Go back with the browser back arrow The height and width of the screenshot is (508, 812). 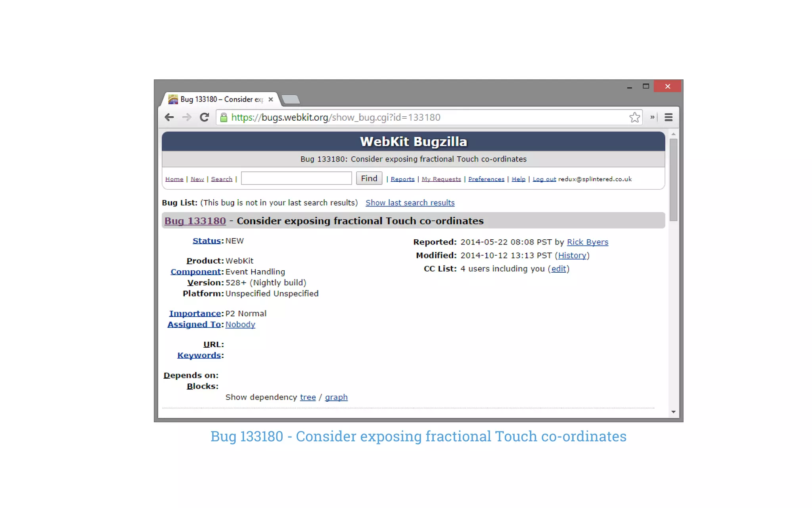pyautogui.click(x=169, y=117)
